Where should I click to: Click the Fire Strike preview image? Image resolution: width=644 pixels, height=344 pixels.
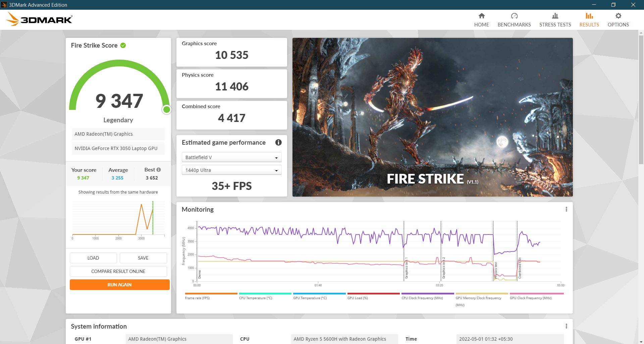432,117
